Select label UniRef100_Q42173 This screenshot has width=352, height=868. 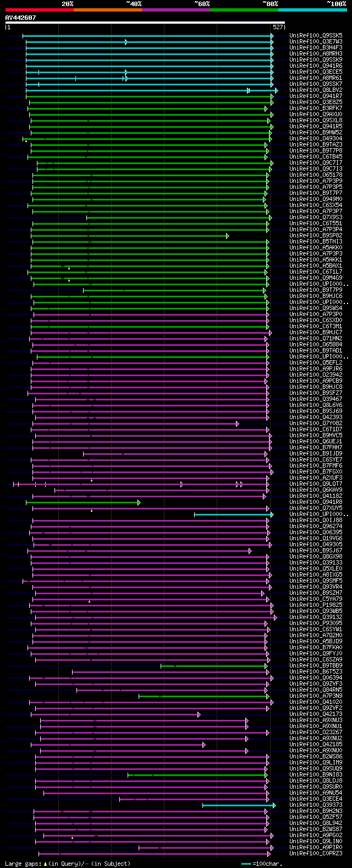click(316, 714)
